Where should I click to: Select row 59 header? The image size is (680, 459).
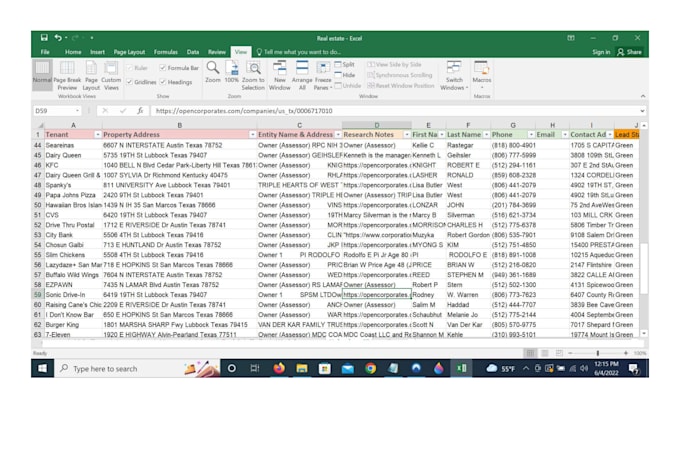tap(37, 295)
